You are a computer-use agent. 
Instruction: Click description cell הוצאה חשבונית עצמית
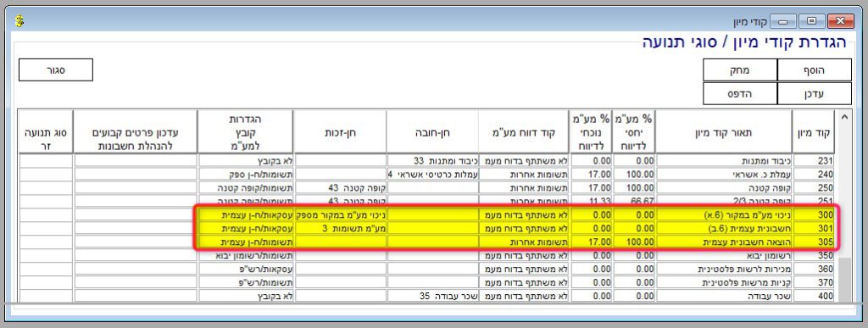click(x=724, y=242)
